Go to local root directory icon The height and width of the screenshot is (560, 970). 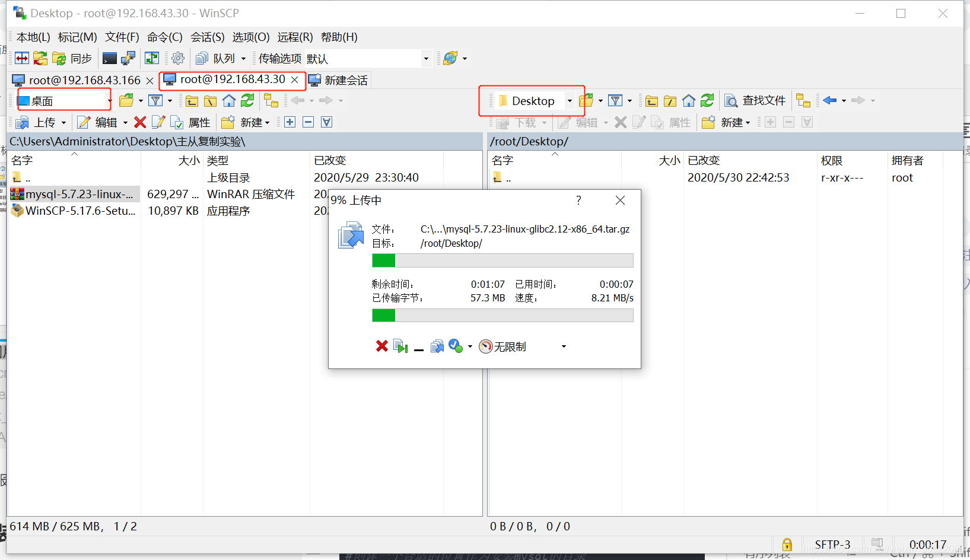[210, 101]
